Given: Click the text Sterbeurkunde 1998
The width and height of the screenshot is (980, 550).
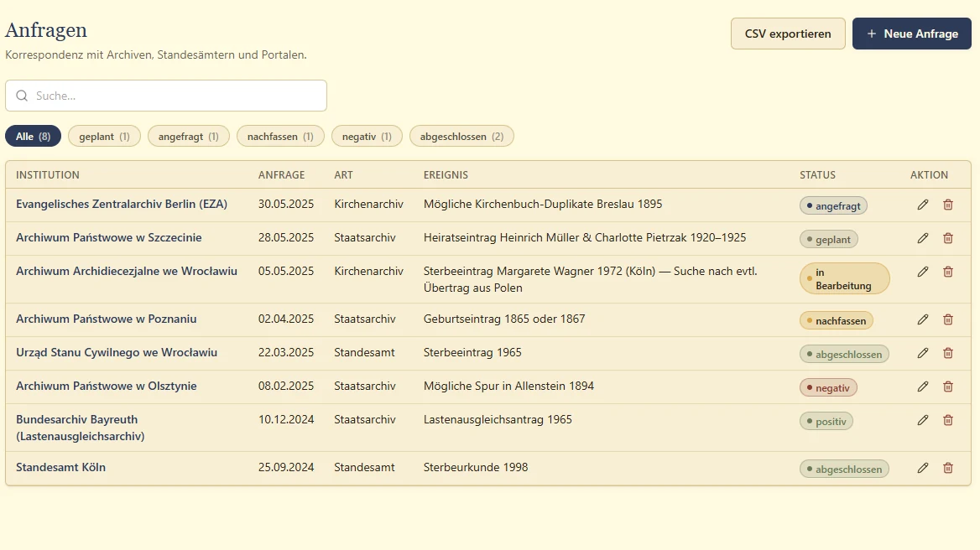Looking at the screenshot, I should click(x=476, y=468).
